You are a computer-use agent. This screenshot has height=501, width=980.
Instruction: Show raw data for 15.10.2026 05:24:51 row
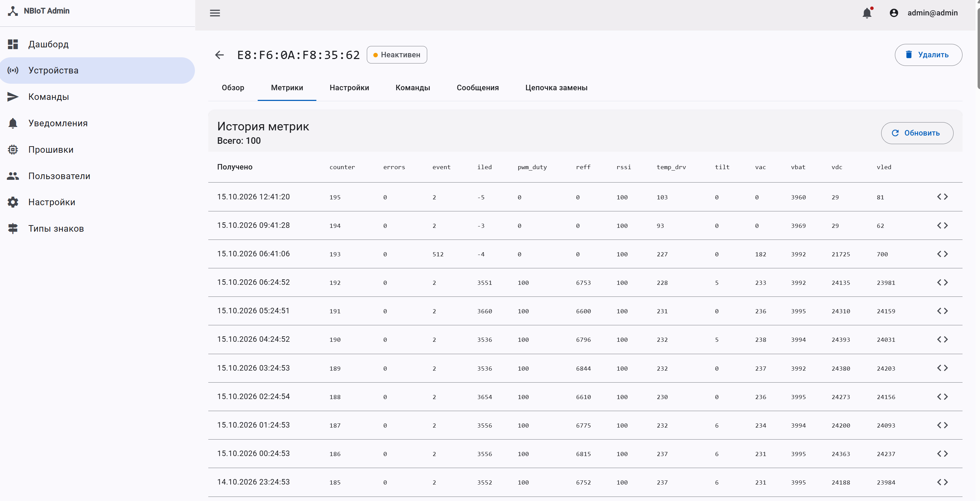click(942, 311)
